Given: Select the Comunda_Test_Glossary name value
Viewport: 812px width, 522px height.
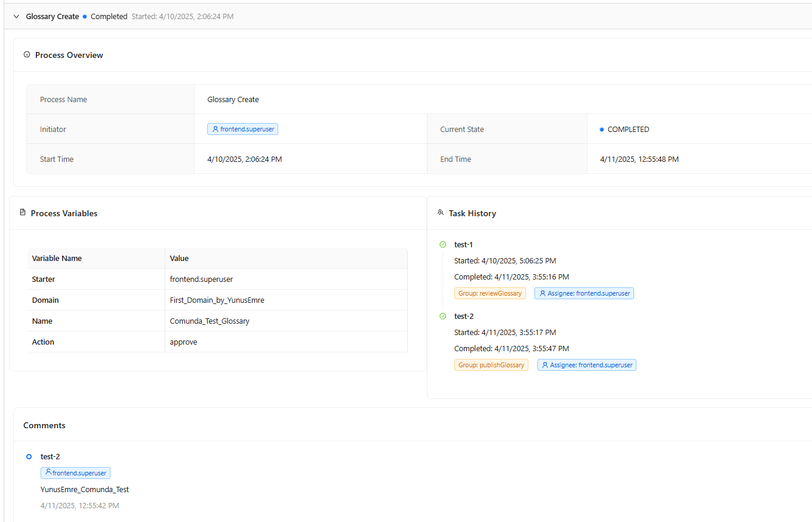Looking at the screenshot, I should pos(210,321).
